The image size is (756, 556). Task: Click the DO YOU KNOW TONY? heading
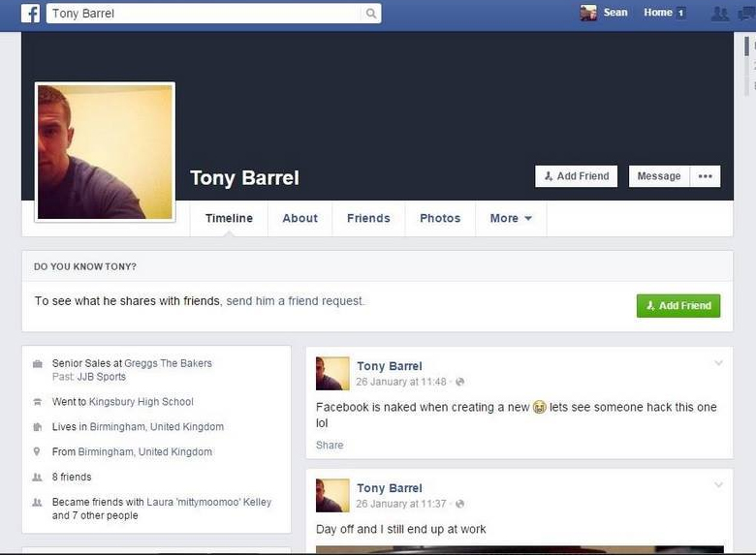[x=85, y=266]
